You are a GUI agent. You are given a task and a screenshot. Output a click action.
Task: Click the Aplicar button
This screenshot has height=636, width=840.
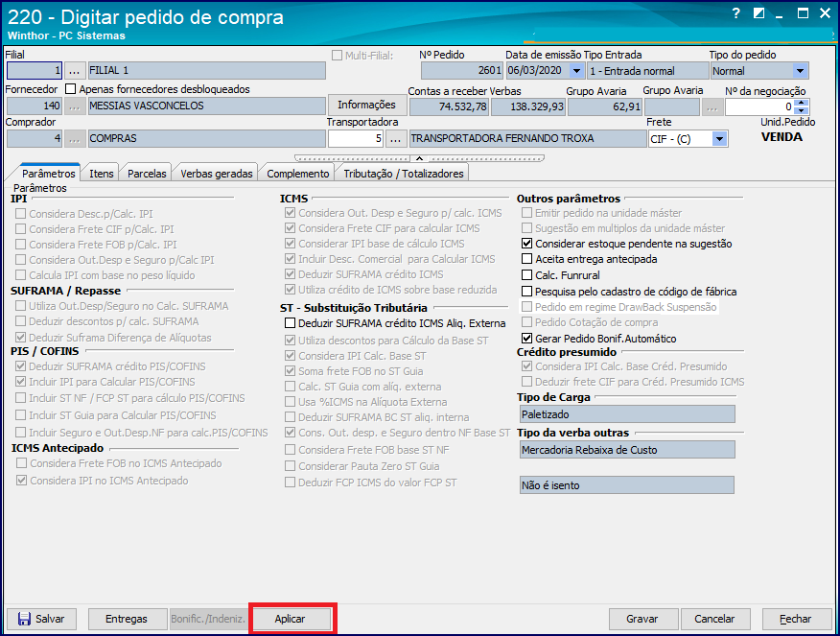click(x=292, y=619)
